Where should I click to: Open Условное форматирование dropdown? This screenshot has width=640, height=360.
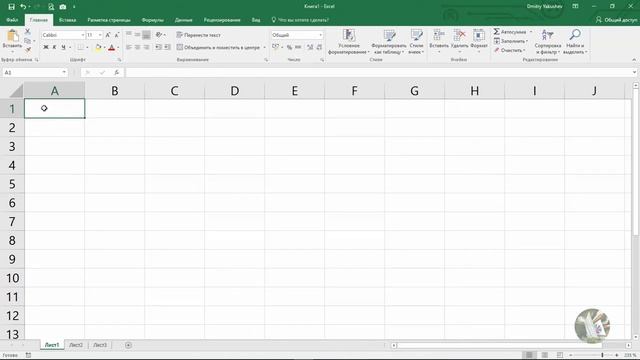pyautogui.click(x=349, y=41)
